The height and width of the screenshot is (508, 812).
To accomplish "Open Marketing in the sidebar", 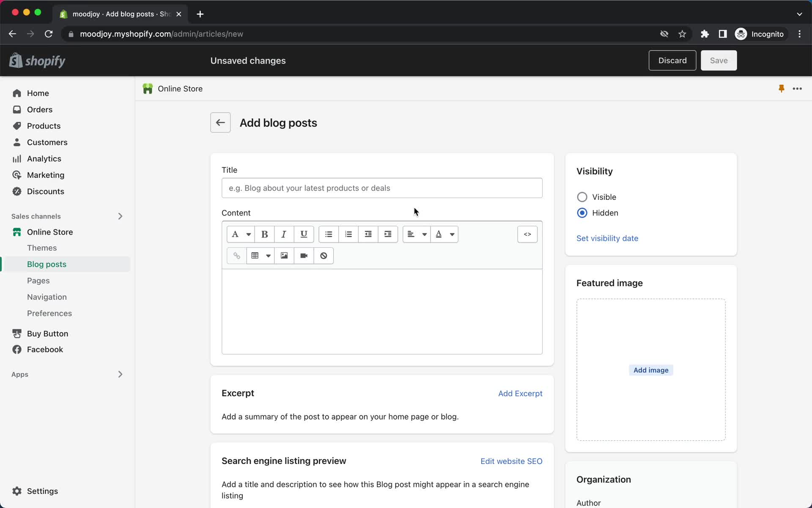I will pos(46,175).
